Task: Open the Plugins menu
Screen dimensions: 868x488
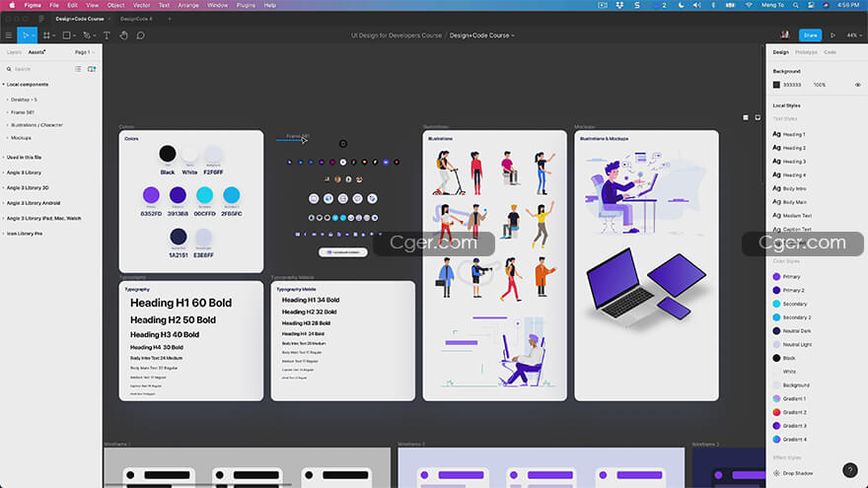Action: (246, 5)
